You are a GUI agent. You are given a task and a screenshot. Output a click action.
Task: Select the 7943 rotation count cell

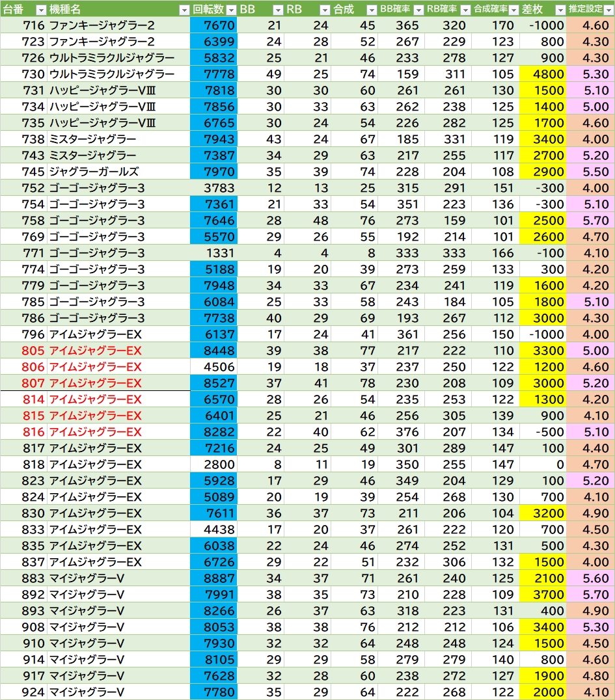tap(213, 139)
